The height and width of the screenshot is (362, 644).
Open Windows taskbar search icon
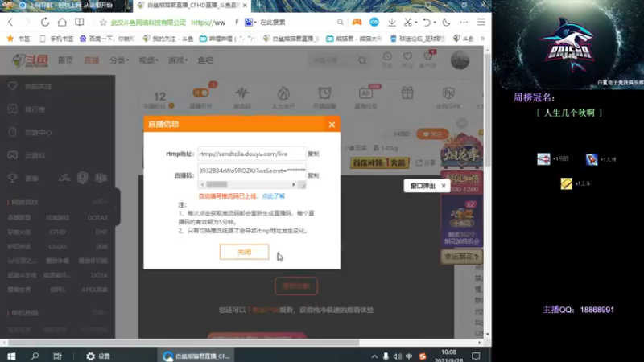click(35, 356)
